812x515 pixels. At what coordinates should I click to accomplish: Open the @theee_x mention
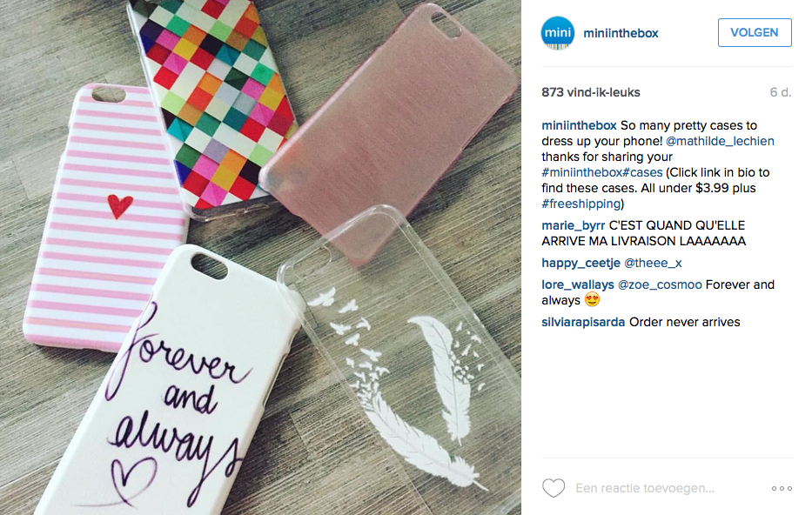(653, 263)
